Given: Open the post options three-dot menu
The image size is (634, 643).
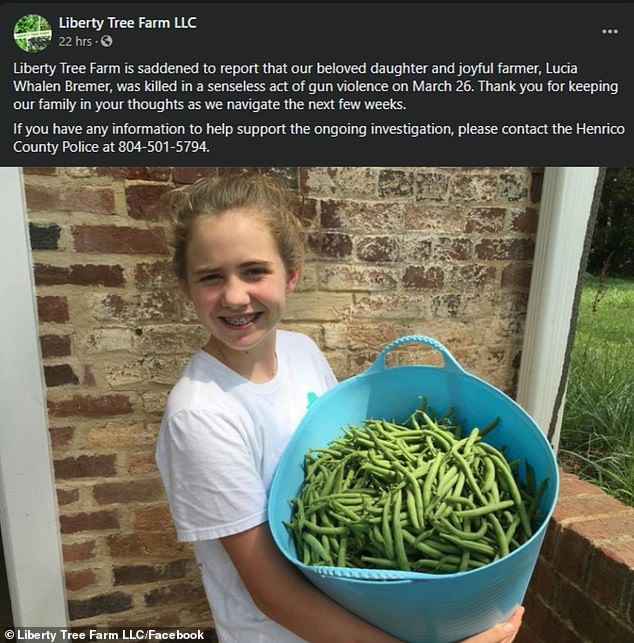Looking at the screenshot, I should tap(609, 31).
